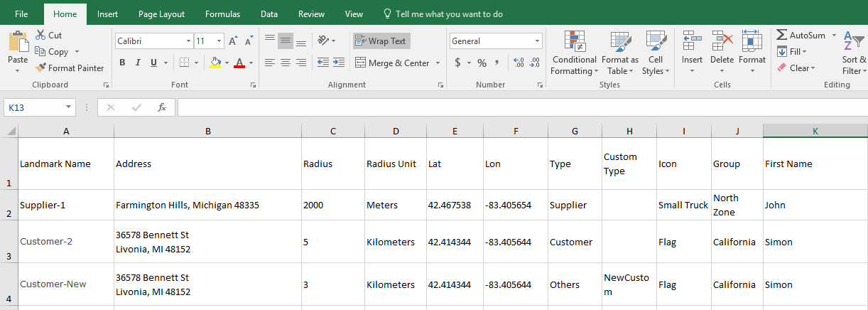This screenshot has width=868, height=310.
Task: Toggle Wrap Text
Action: 381,41
